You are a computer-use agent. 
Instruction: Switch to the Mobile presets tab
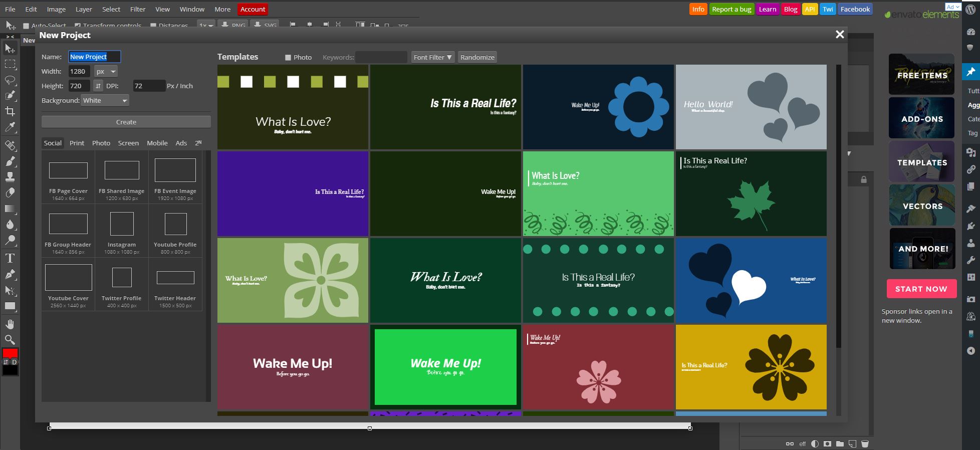pos(157,143)
